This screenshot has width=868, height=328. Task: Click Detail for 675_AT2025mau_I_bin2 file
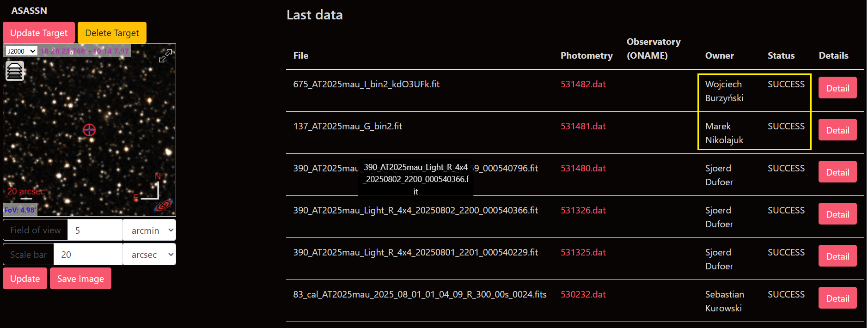[x=837, y=88]
